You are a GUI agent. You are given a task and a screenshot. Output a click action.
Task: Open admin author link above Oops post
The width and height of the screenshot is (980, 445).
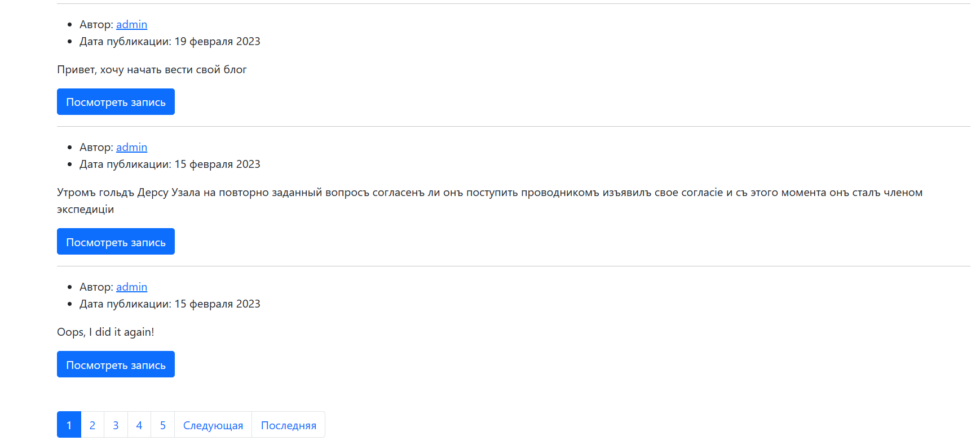(x=131, y=287)
